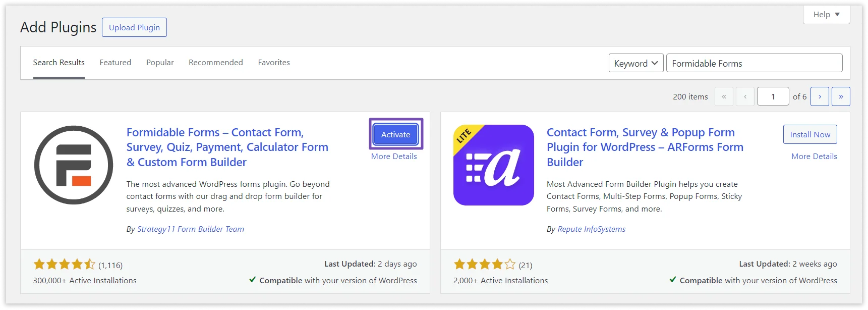The width and height of the screenshot is (868, 310).
Task: Click the ARForms purple plugin icon
Action: click(x=493, y=165)
